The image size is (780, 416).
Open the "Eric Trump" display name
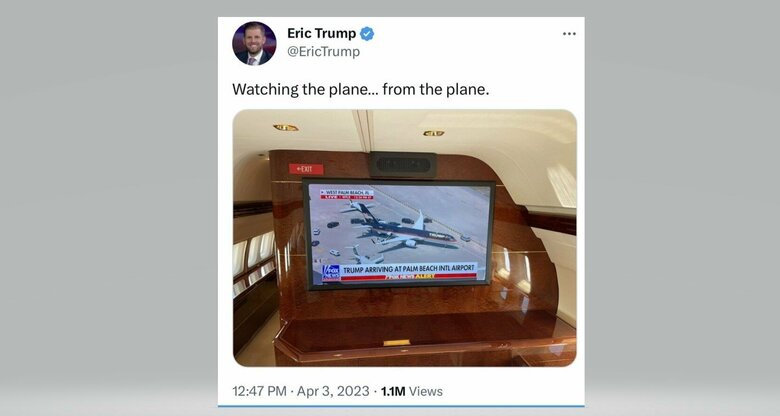coord(321,34)
